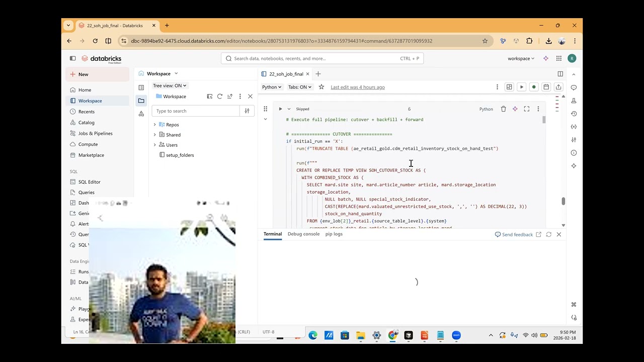The image size is (644, 362).
Task: Open Zoom from the Windows taskbar
Action: 456,335
